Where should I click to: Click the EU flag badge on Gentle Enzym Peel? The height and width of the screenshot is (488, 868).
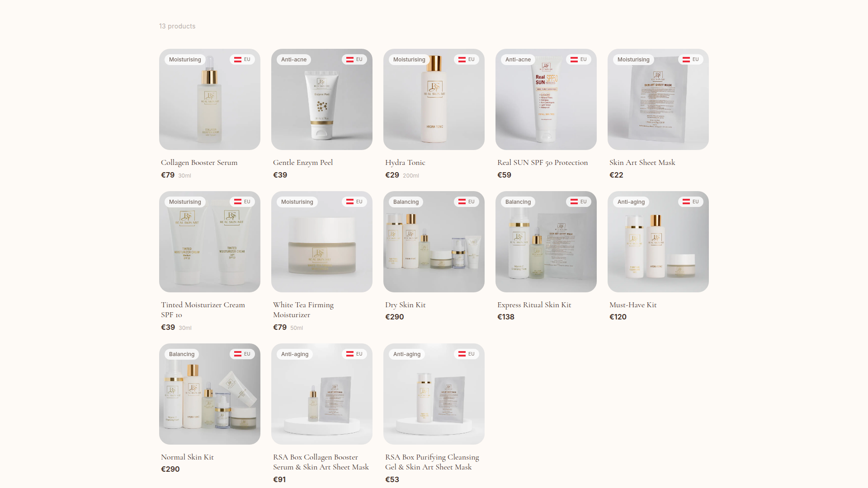(354, 60)
